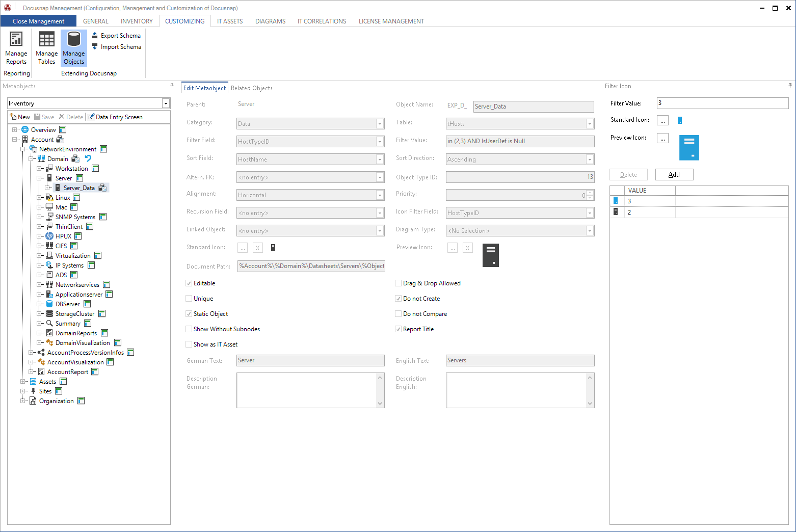This screenshot has width=796, height=532.
Task: Toggle Drag & Drop Allowed checkbox
Action: point(399,283)
